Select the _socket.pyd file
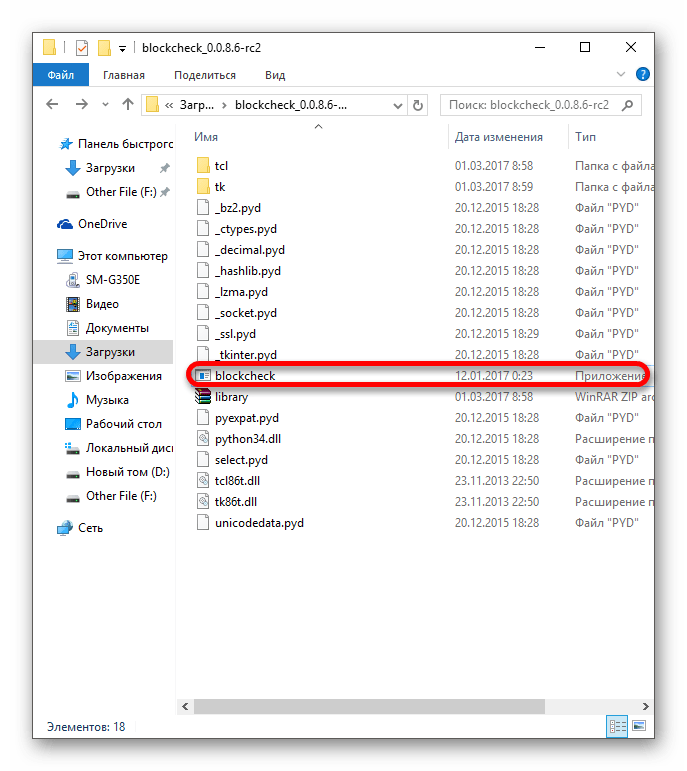687x771 pixels. pos(246,313)
